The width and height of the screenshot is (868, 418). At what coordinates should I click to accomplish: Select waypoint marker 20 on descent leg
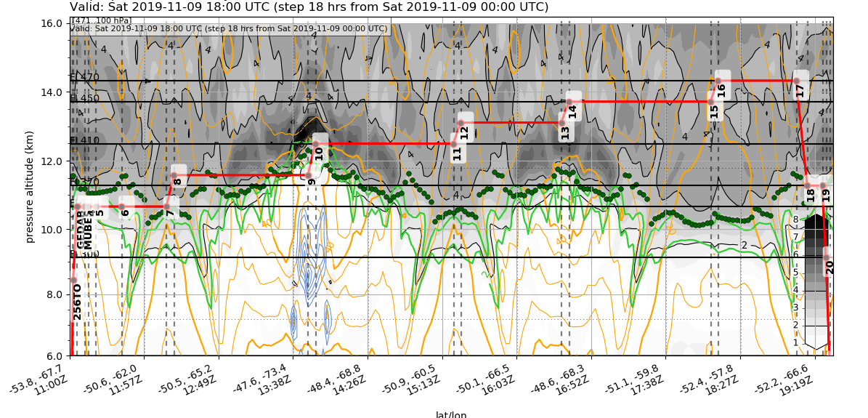point(826,257)
